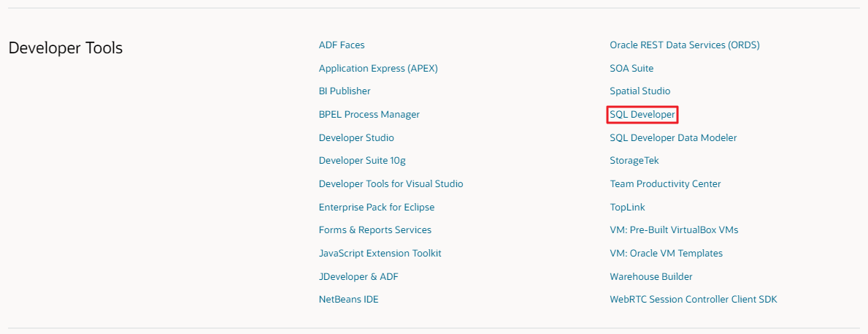
Task: Open Developer Suite 10g link
Action: (x=363, y=161)
